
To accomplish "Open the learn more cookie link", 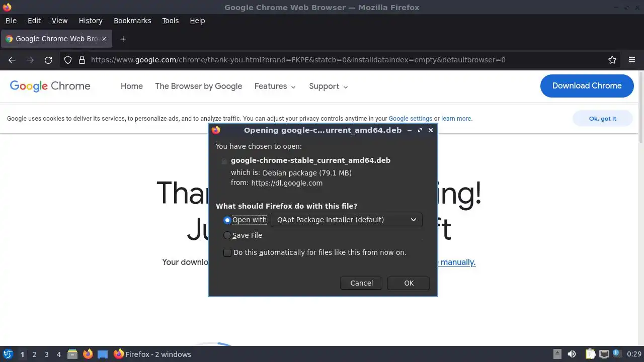I will coord(456,119).
